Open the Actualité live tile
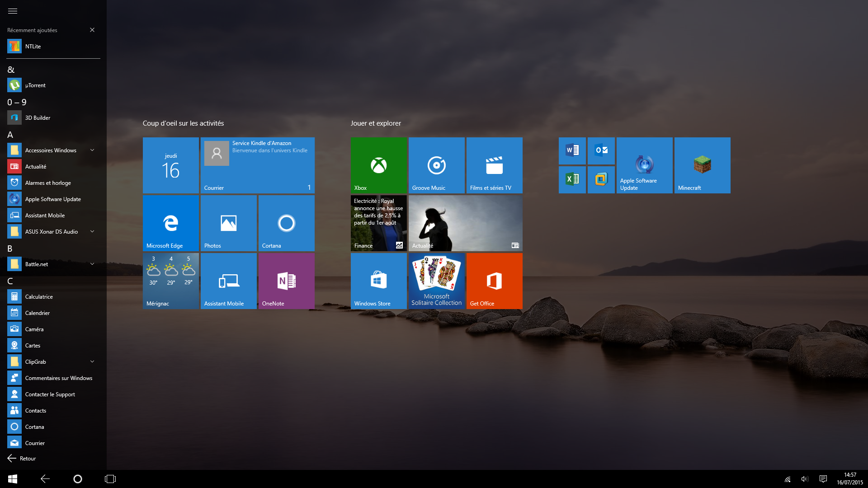This screenshot has width=868, height=488. click(466, 223)
